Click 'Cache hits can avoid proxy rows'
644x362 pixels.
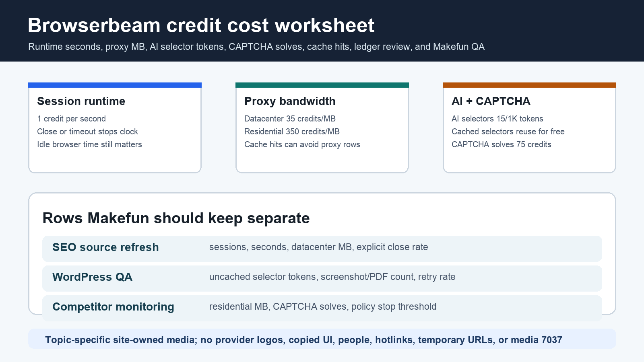point(302,144)
